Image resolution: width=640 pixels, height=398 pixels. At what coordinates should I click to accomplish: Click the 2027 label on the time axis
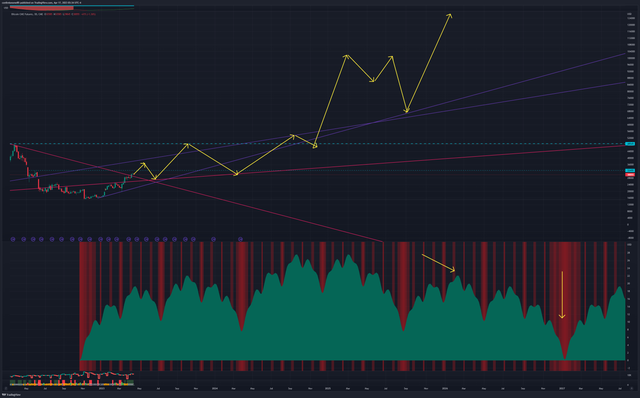562,389
